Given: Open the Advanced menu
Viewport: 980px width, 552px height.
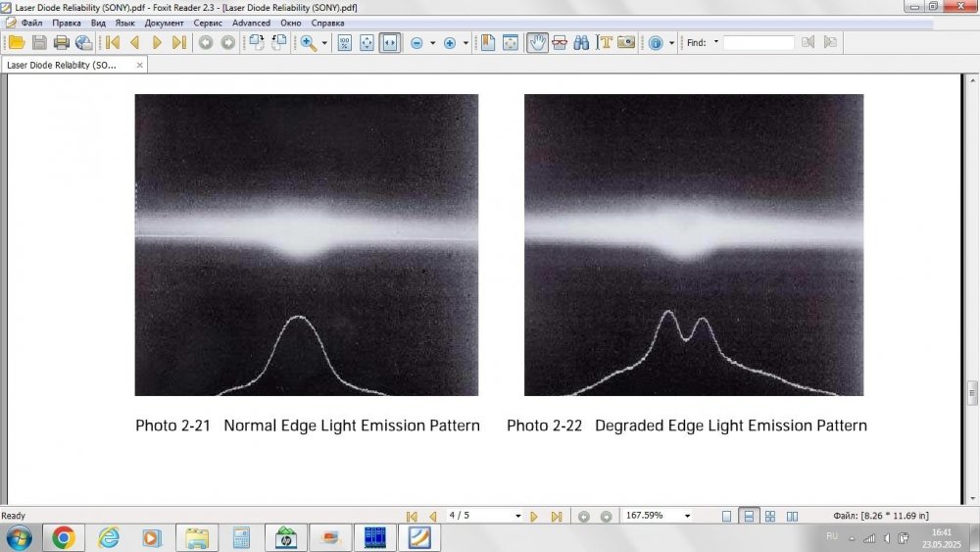Looking at the screenshot, I should 251,23.
